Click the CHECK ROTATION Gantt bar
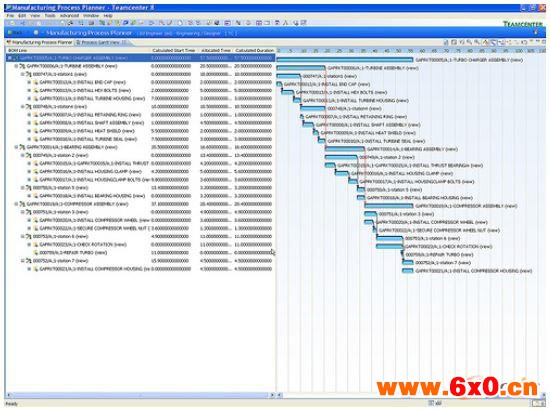The image size is (550, 410). pos(389,247)
